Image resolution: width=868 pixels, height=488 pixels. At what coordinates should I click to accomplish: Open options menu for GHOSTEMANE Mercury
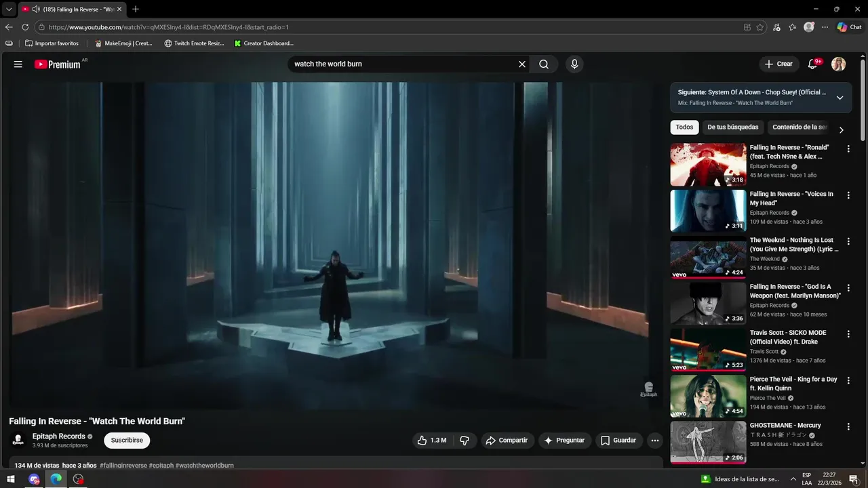click(848, 426)
